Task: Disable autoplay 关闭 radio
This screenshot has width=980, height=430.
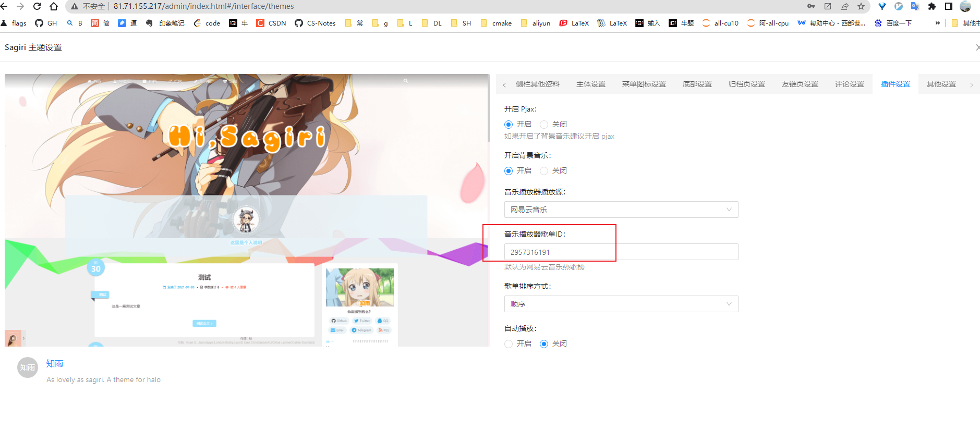Action: tap(544, 344)
